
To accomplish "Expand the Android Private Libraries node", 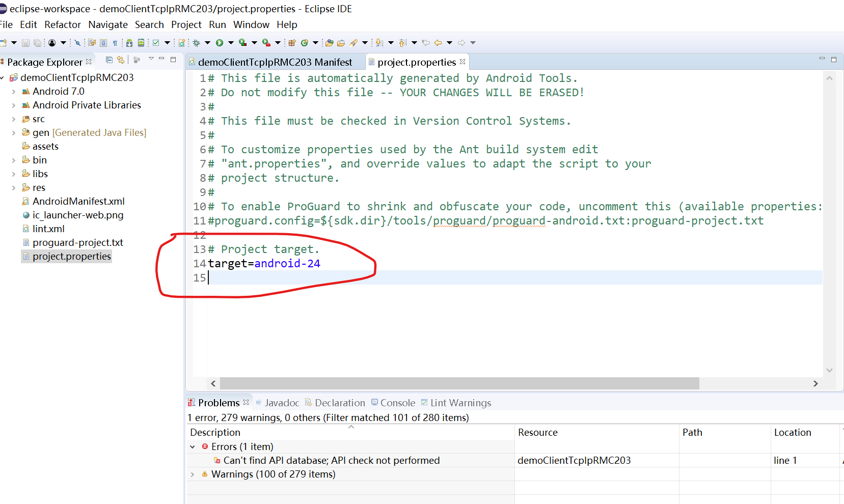I will coord(14,105).
